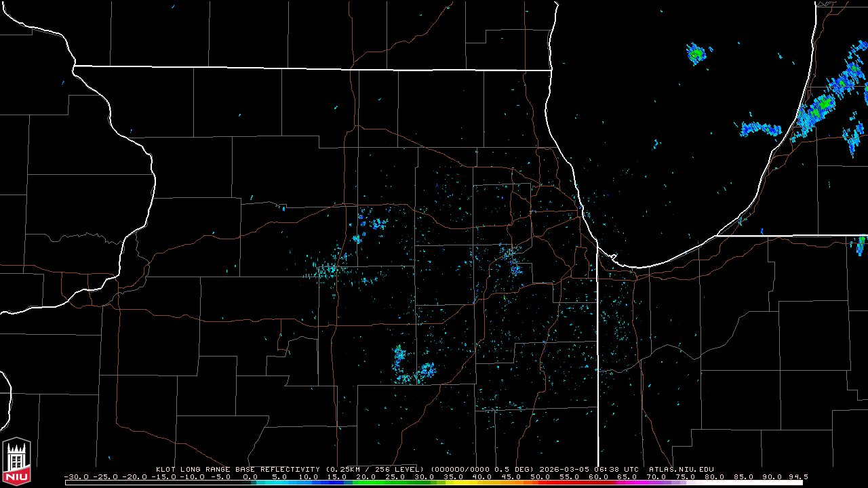Click the large blue-green echo band on Michigan shore
The height and width of the screenshot is (488, 868).
pos(821,106)
